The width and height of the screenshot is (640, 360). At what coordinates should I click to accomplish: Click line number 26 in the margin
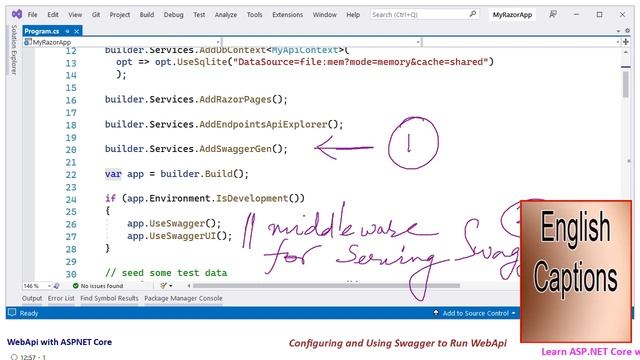coord(71,224)
